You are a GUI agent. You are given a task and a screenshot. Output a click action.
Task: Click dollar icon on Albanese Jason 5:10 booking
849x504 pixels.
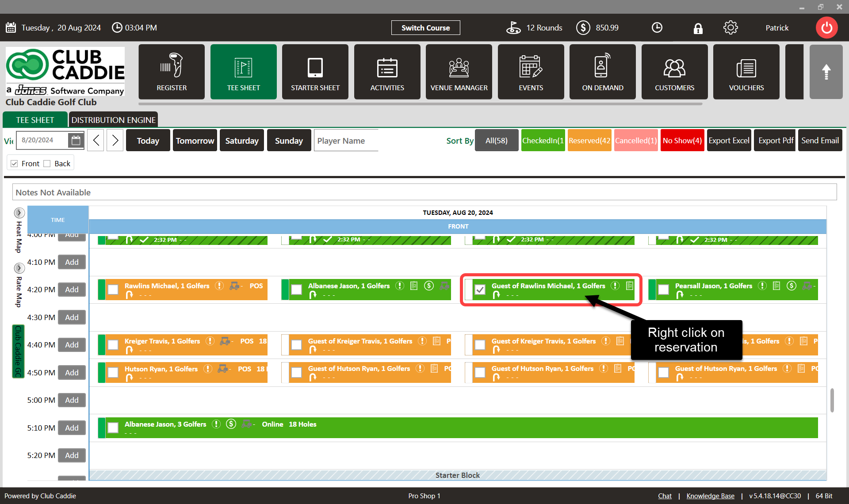pyautogui.click(x=231, y=424)
